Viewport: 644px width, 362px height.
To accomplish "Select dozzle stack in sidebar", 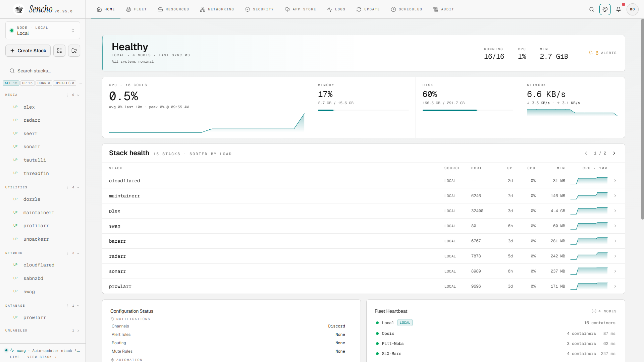I will [43, 199].
